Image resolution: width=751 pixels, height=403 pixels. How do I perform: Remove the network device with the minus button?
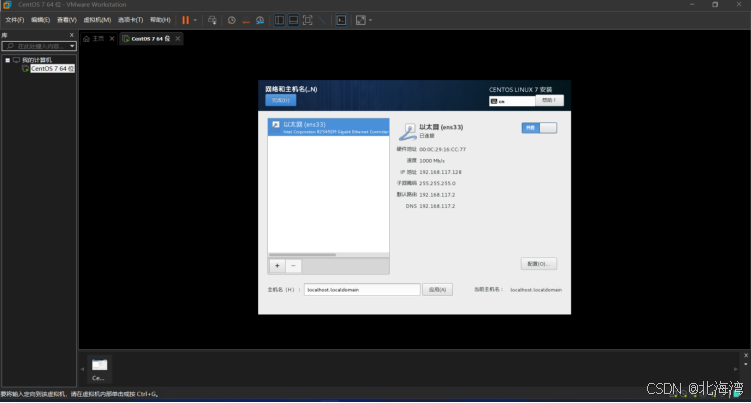[x=293, y=265]
